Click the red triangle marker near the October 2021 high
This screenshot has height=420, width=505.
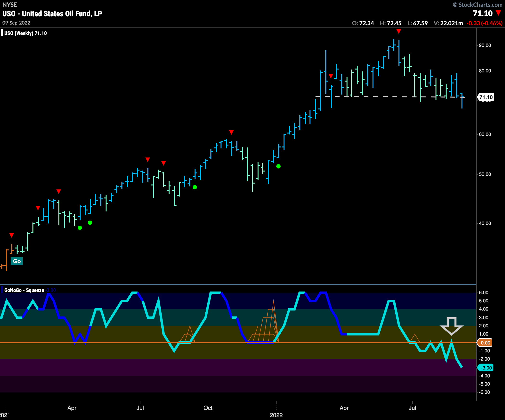tap(231, 132)
